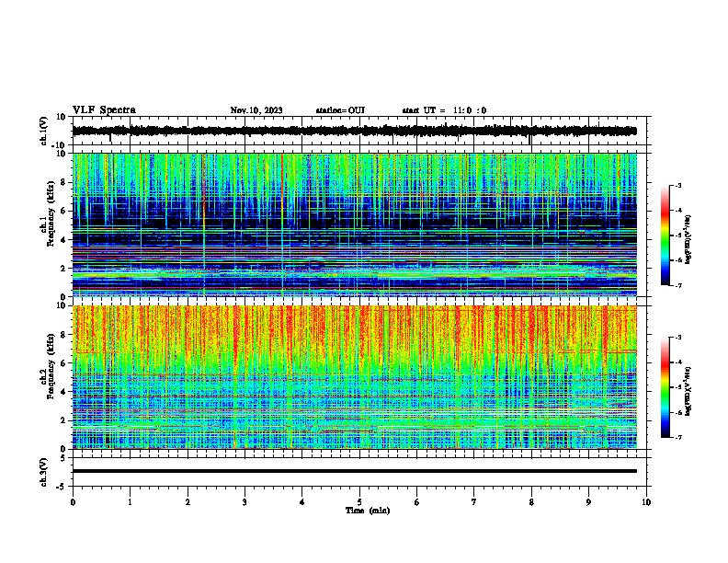
Task: Click the "-10" tick on ch.1(V) axis
Action: pos(60,145)
